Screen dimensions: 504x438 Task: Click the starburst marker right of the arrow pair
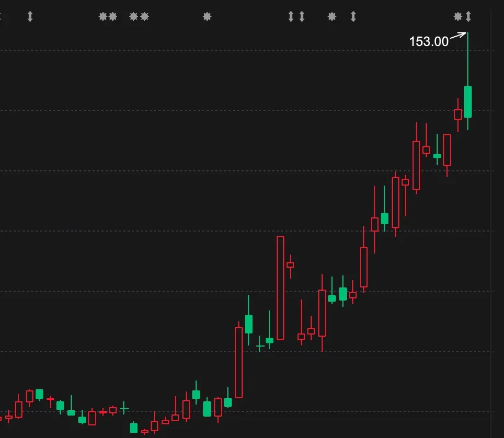pyautogui.click(x=332, y=16)
